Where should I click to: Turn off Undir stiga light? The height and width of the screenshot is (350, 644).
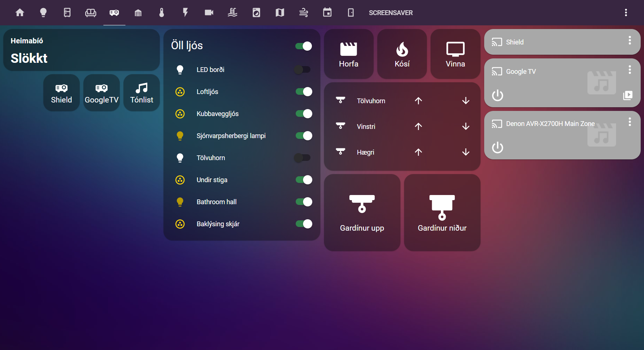tap(303, 180)
